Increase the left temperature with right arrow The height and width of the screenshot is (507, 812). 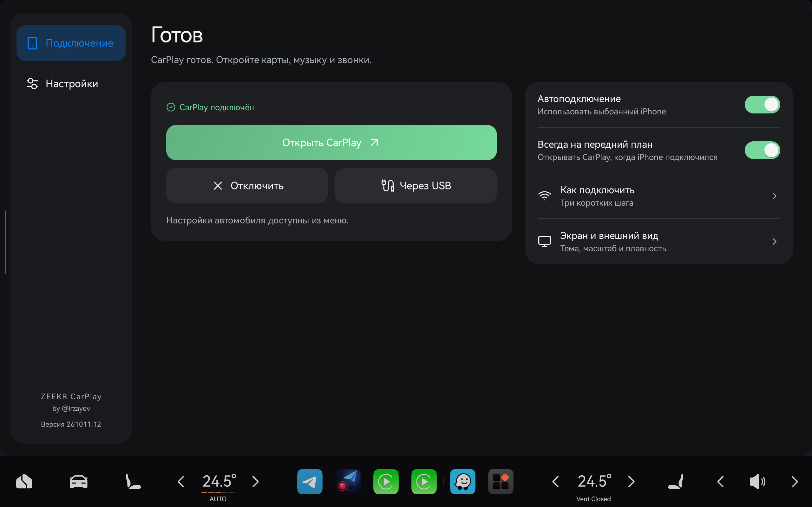point(255,482)
